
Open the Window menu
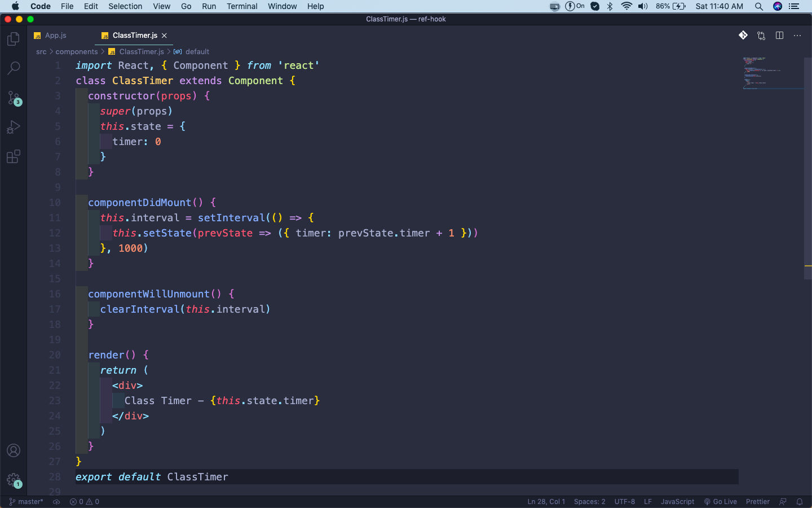[282, 6]
